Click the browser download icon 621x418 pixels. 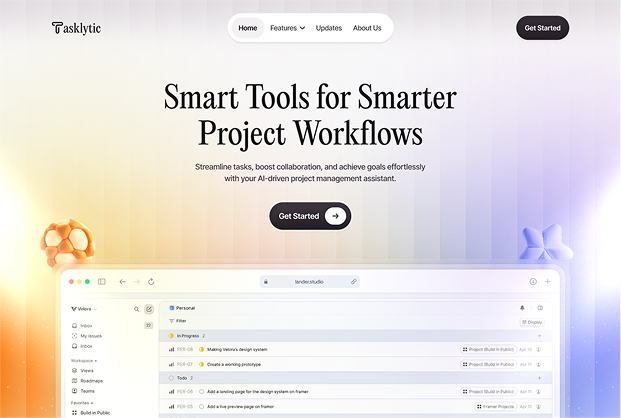pyautogui.click(x=533, y=282)
